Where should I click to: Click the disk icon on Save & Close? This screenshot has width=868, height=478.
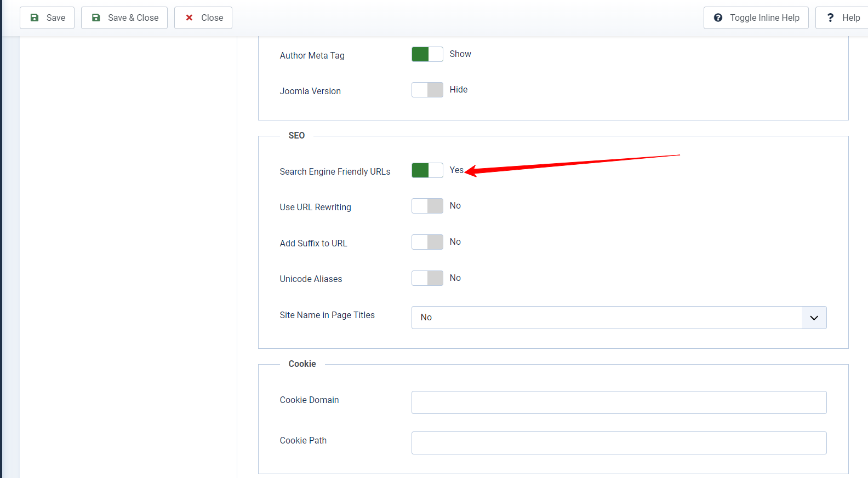point(96,18)
